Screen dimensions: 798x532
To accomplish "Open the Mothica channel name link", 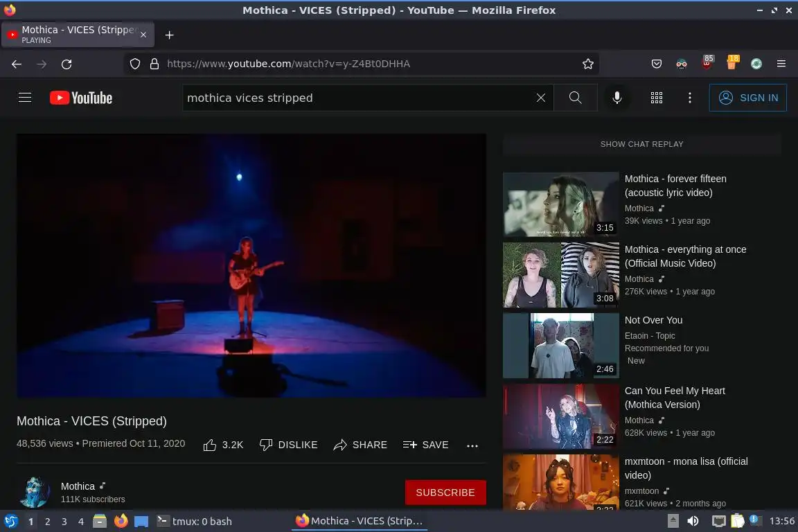I will [x=78, y=486].
